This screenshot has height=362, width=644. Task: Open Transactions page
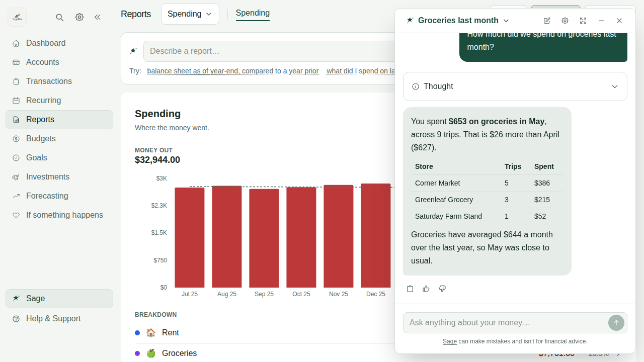(x=59, y=81)
